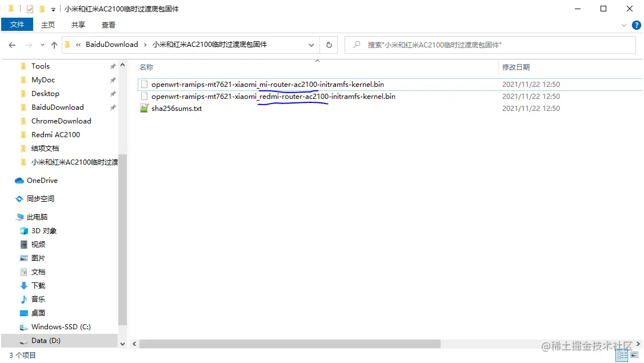Switch to the 查看 ribbon tab
Image resolution: width=644 pixels, height=363 pixels.
[109, 25]
